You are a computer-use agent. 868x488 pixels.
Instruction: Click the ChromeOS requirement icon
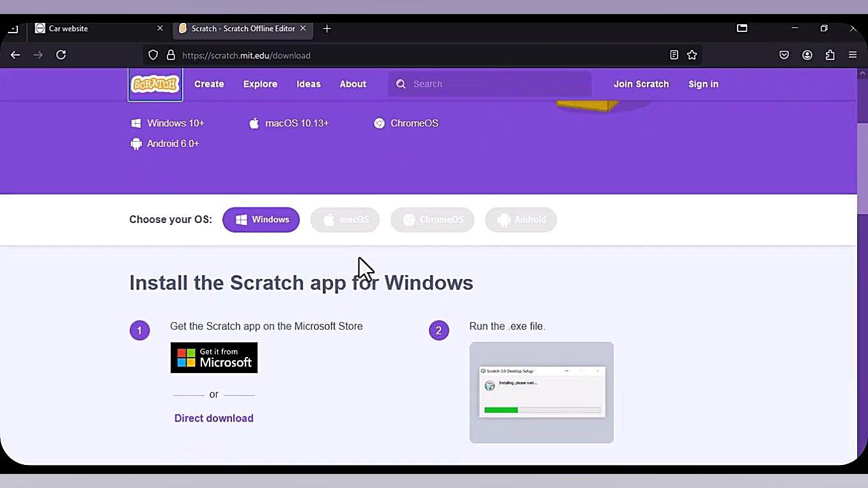pos(379,123)
